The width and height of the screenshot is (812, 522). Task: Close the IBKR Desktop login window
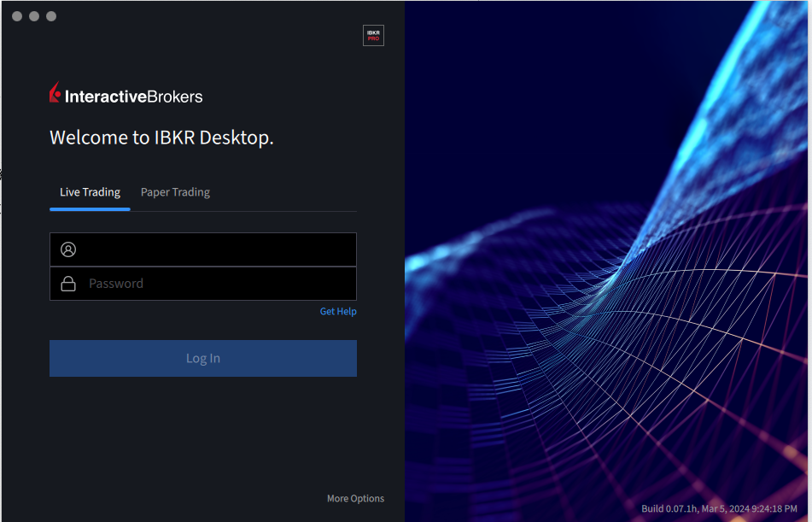(x=17, y=16)
